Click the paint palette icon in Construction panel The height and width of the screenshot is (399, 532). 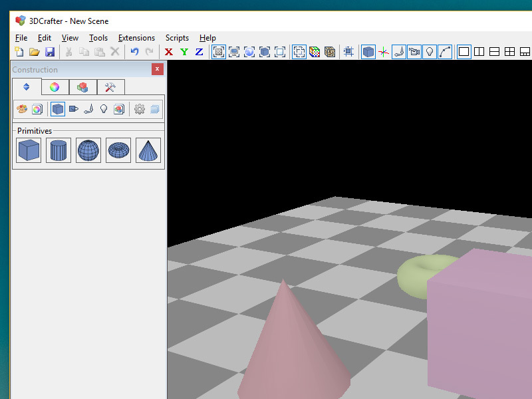tap(22, 109)
